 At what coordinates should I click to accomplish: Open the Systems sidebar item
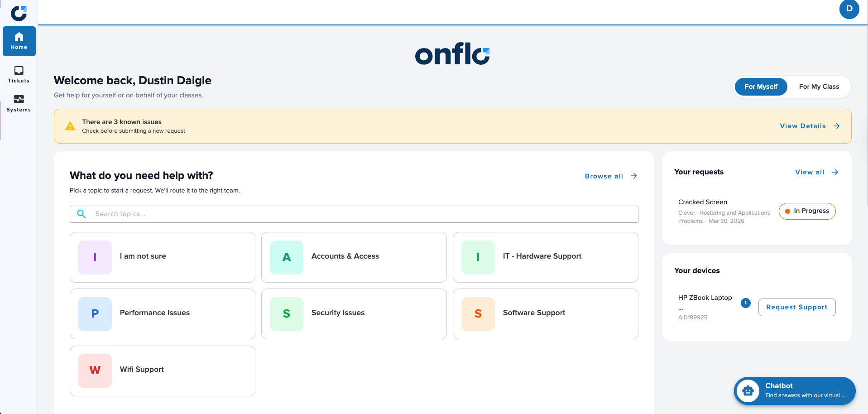pos(19,104)
